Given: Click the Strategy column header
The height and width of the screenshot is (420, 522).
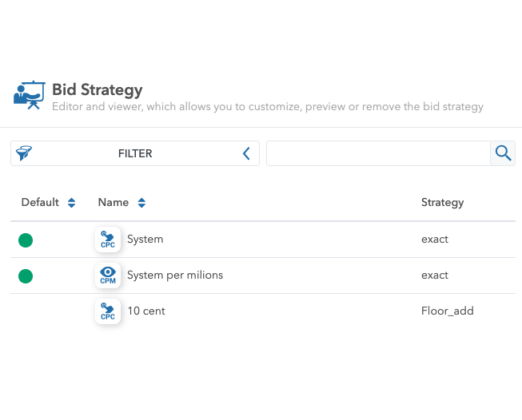Looking at the screenshot, I should click(442, 203).
